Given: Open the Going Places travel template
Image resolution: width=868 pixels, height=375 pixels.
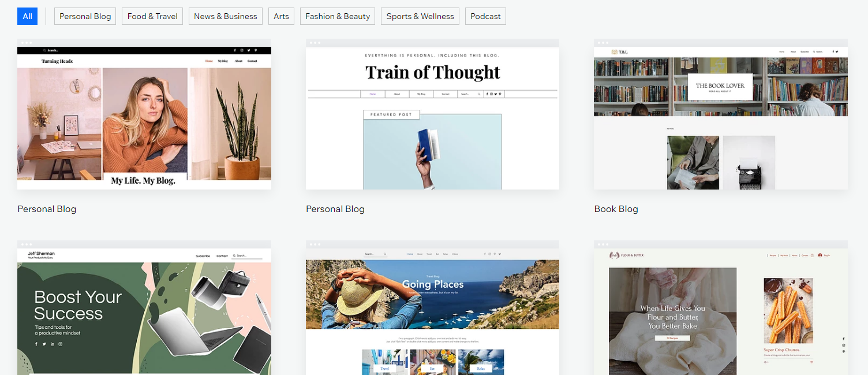Looking at the screenshot, I should 432,308.
